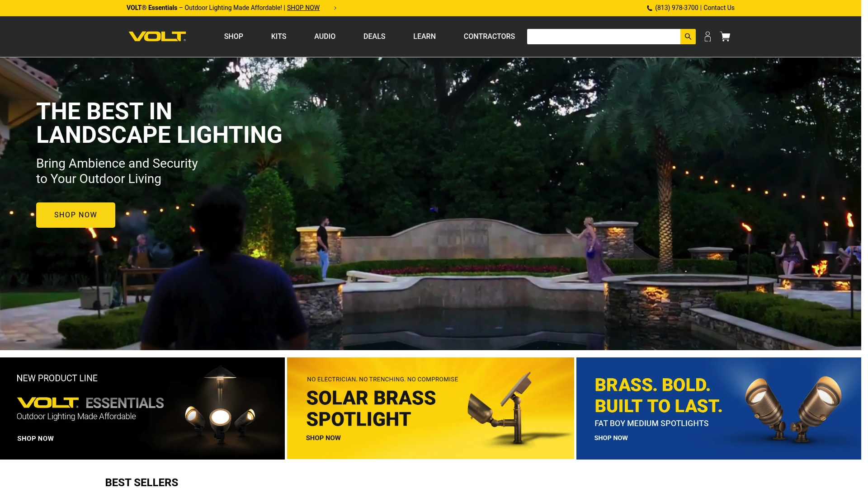Screen dimensions: 868x488
Task: Call the (813) 978-3700 phone link
Action: [677, 8]
